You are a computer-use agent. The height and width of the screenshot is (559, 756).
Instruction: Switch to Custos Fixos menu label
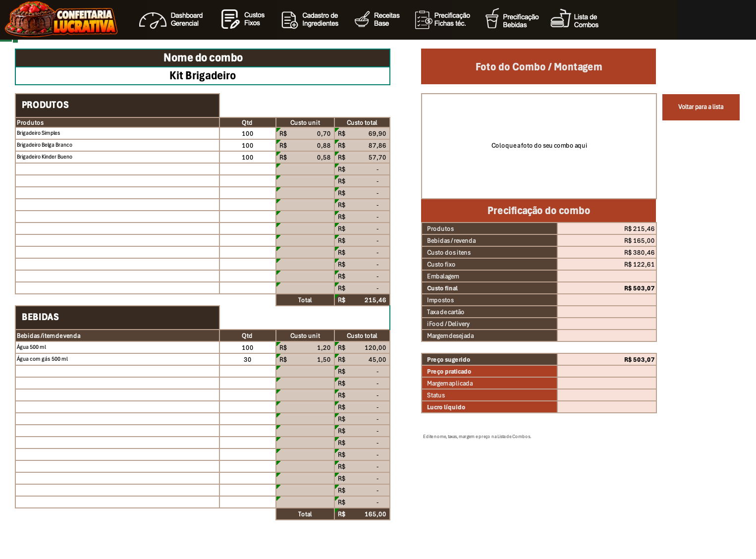coord(254,19)
